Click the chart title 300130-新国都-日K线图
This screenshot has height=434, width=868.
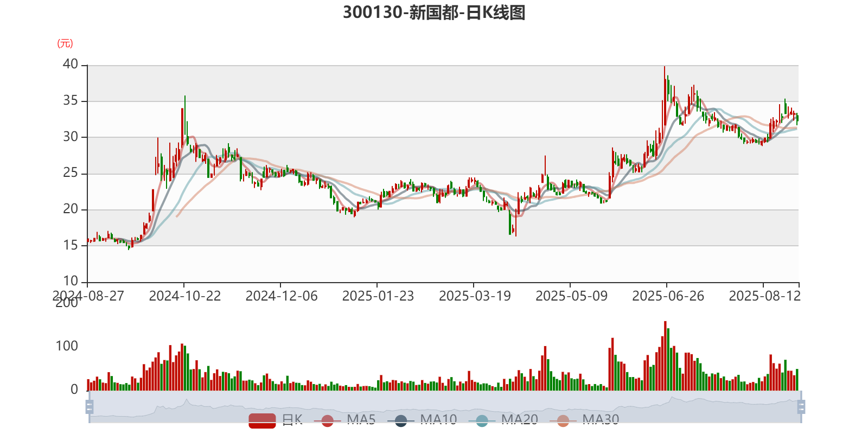pos(434,12)
